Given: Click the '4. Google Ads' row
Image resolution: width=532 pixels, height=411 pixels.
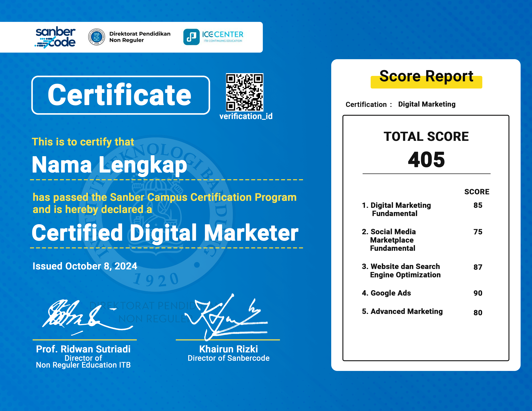Looking at the screenshot, I should 387,293.
